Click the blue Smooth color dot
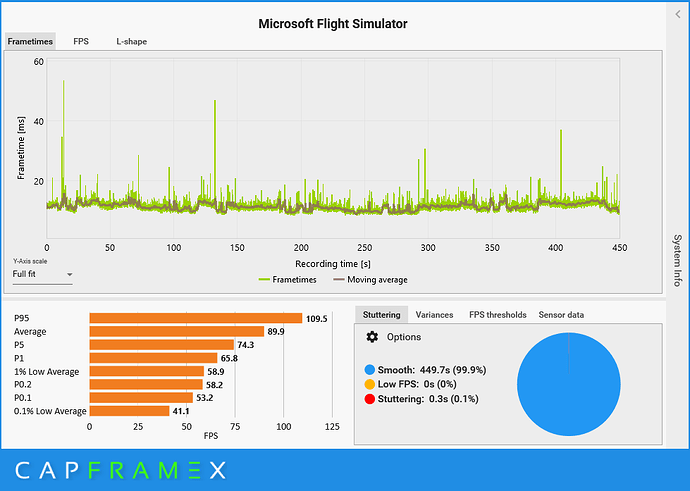The image size is (690, 491). click(370, 370)
